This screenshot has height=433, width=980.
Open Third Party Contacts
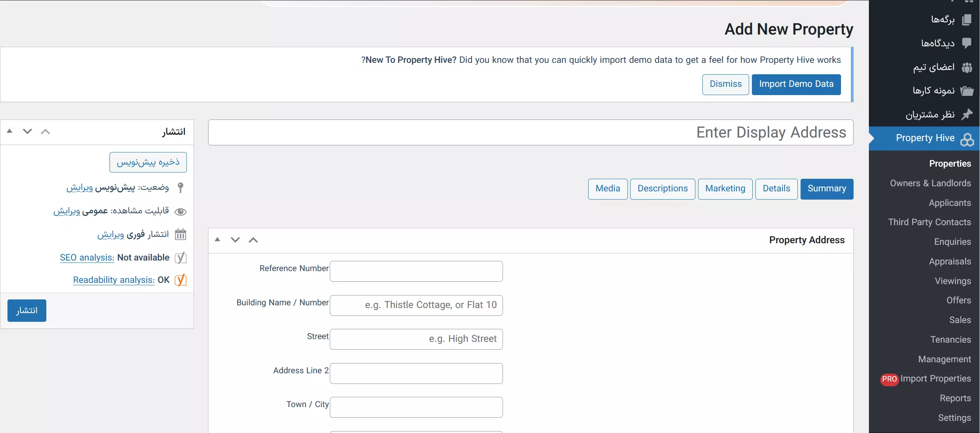click(x=930, y=222)
